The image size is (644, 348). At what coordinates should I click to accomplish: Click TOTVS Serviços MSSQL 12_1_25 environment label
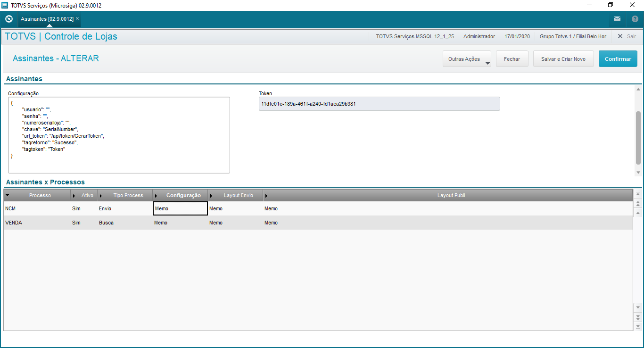pyautogui.click(x=415, y=36)
